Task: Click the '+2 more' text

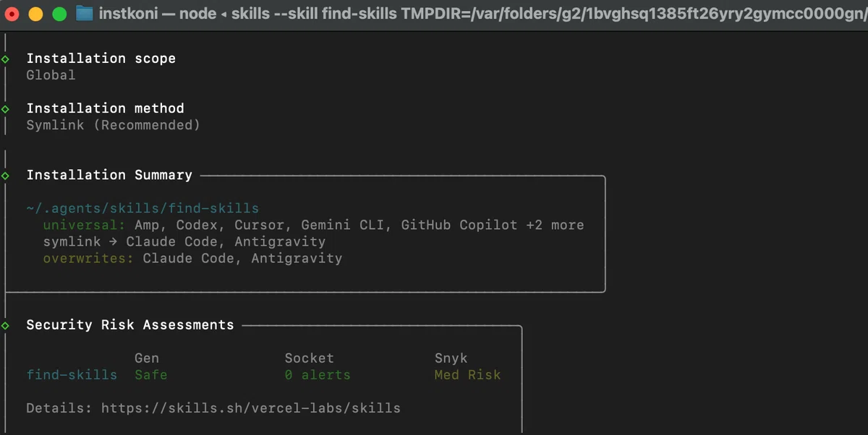Action: click(555, 225)
